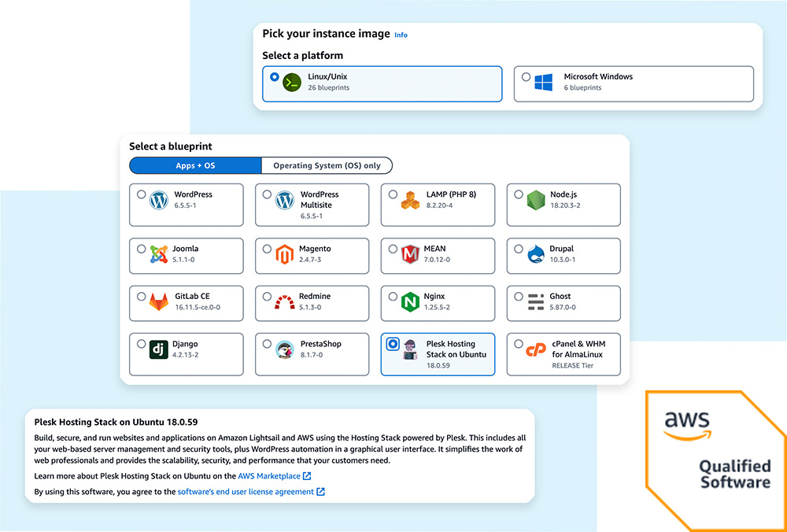787x532 pixels.
Task: Select the Linux/Unix platform radio button
Action: (x=274, y=77)
